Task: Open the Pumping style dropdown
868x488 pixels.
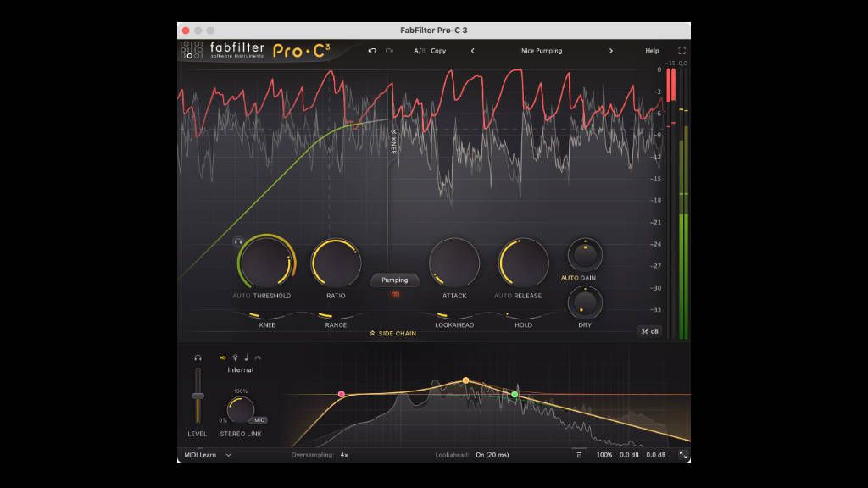Action: pyautogui.click(x=395, y=280)
